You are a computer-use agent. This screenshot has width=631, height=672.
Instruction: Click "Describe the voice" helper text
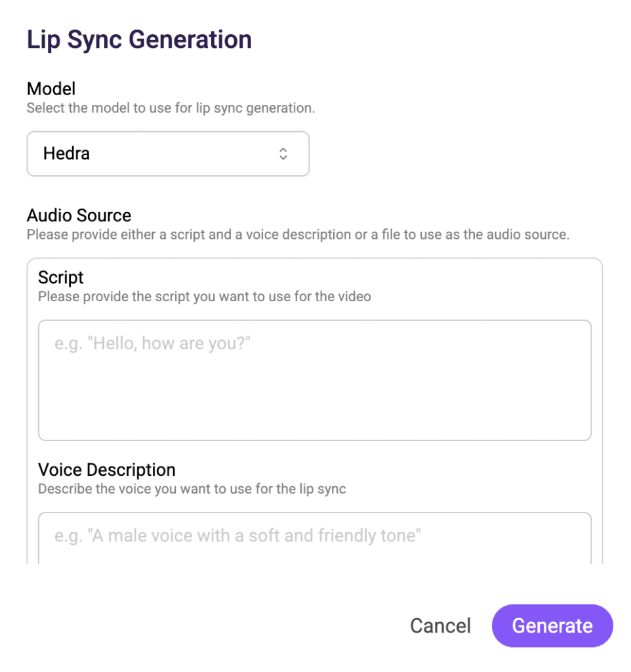(192, 489)
